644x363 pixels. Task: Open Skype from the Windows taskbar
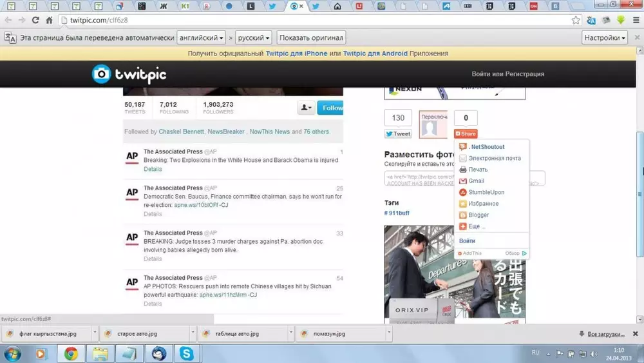[187, 353]
